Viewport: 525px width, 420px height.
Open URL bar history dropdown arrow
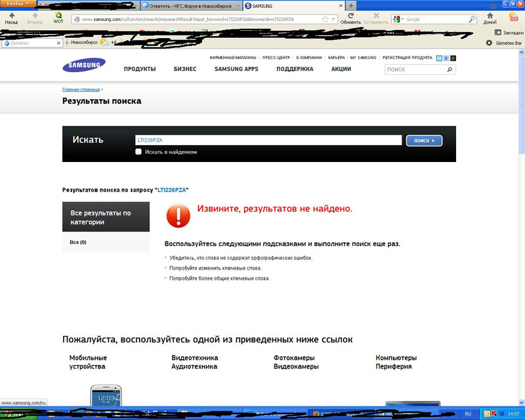coord(333,20)
